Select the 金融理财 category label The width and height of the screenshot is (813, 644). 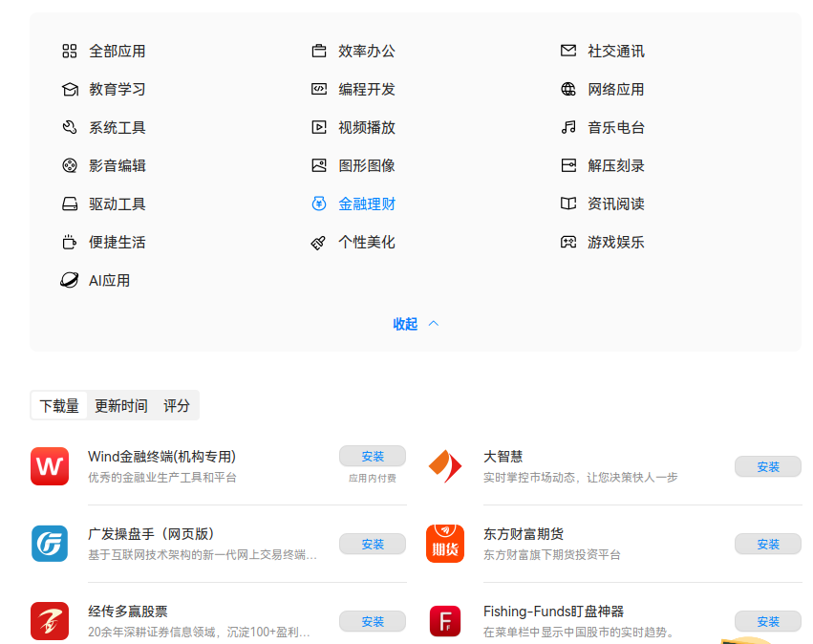367,204
